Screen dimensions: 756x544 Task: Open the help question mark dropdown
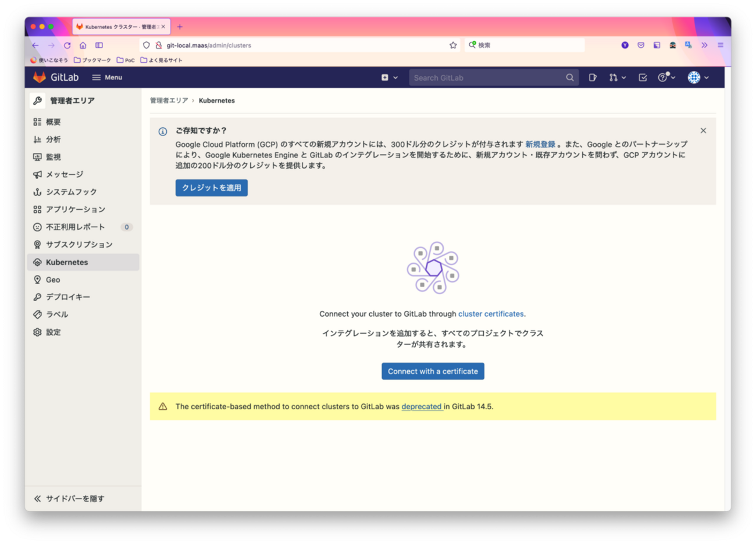point(666,77)
